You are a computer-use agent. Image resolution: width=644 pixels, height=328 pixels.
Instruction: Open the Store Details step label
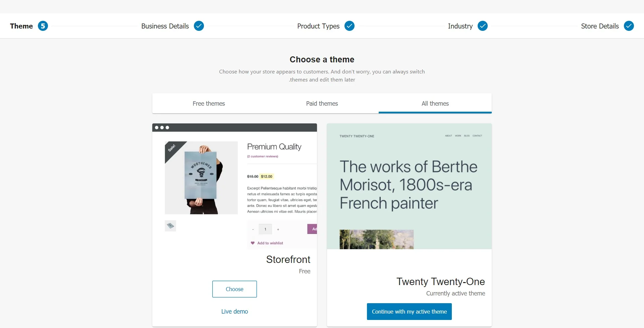click(600, 26)
